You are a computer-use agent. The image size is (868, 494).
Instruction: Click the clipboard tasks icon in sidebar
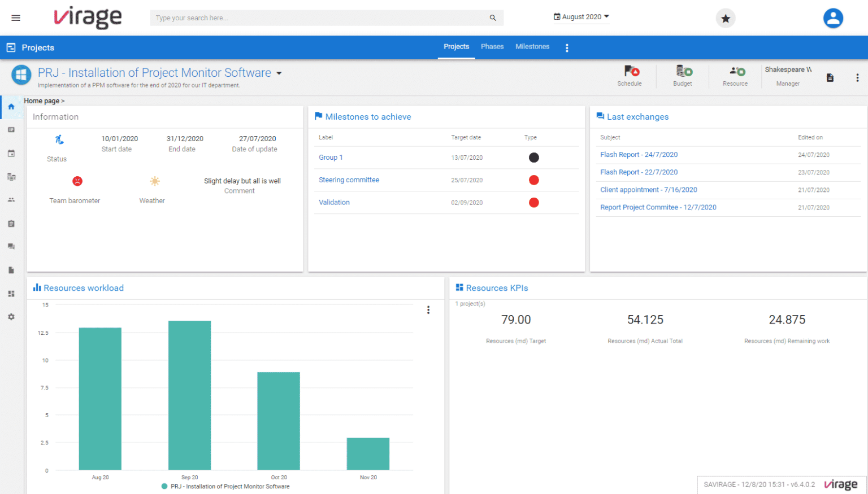(11, 223)
